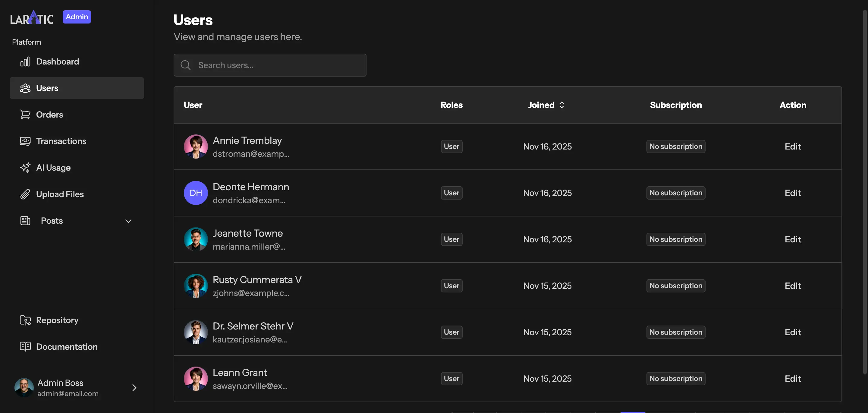Select the AI Usage sparkle icon
868x413 pixels.
25,168
